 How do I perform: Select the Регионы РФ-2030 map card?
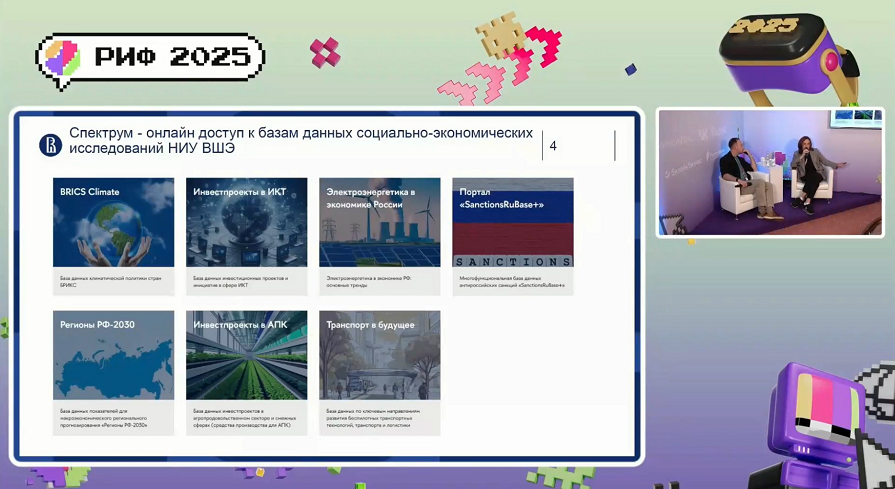click(113, 355)
